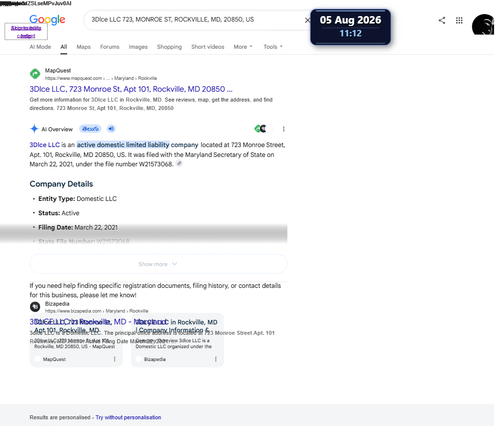Click the 3Dice LLC link in AI Overview
The width and height of the screenshot is (500, 426).
click(45, 145)
